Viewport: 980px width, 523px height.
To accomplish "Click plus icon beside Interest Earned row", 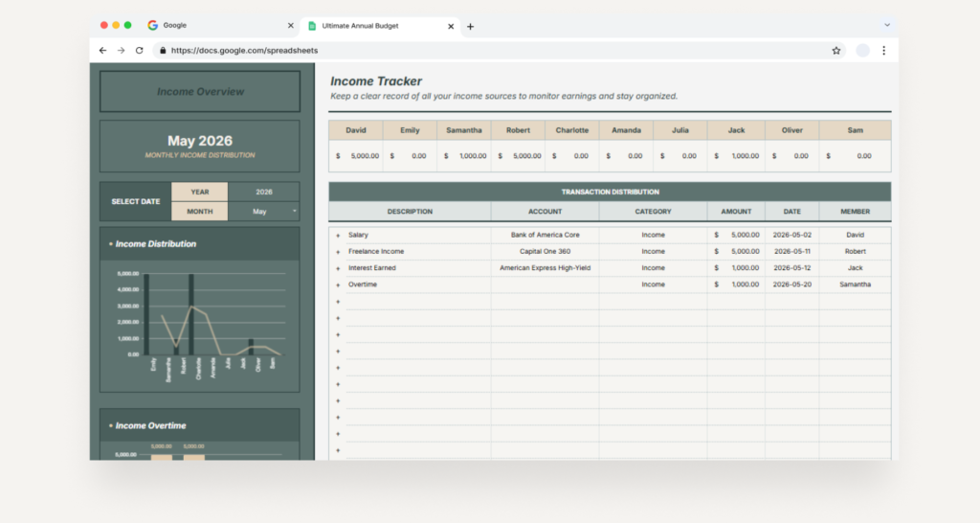I will click(338, 268).
